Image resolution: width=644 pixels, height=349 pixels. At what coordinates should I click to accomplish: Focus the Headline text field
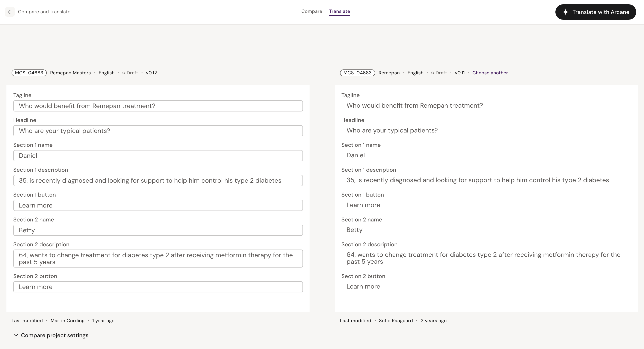coord(158,131)
